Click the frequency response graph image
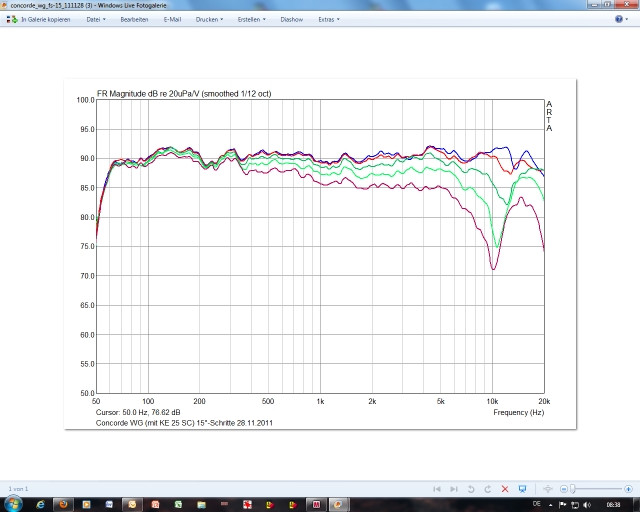 [320, 255]
